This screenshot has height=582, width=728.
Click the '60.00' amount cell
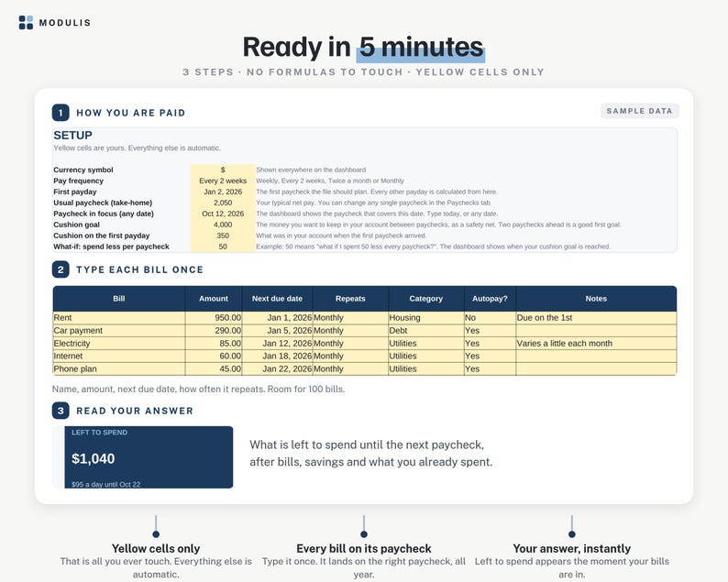coord(214,356)
